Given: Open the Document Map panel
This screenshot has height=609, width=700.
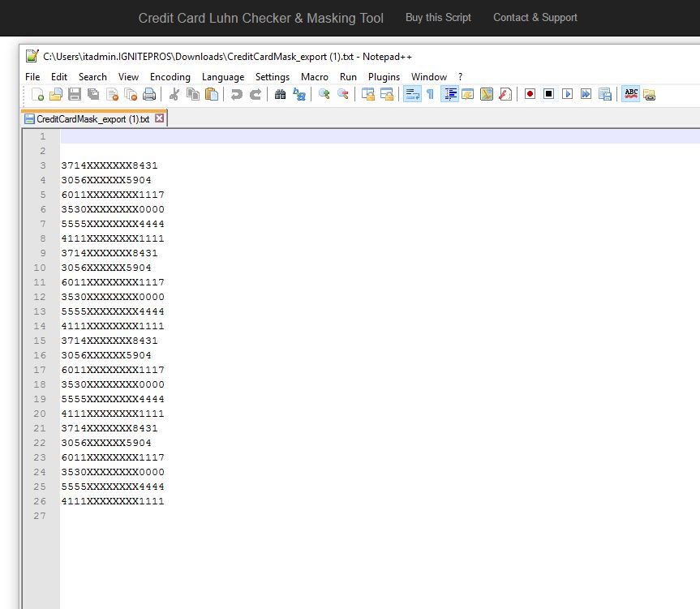Looking at the screenshot, I should [468, 94].
